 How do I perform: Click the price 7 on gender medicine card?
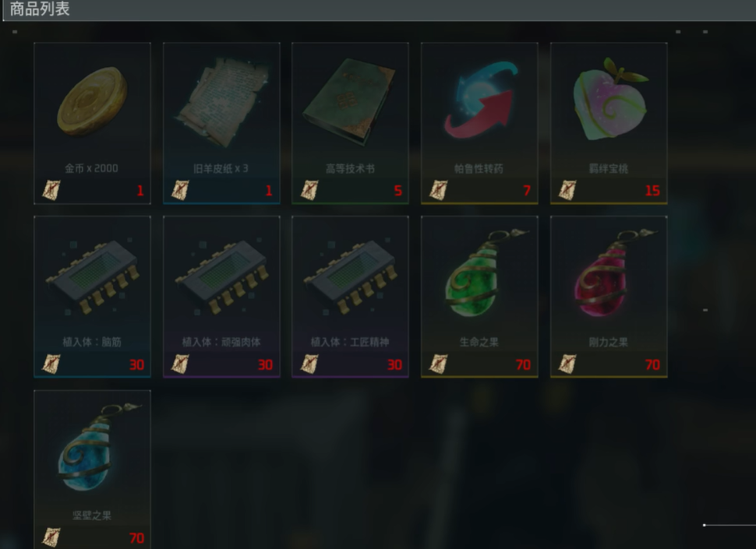click(x=527, y=191)
